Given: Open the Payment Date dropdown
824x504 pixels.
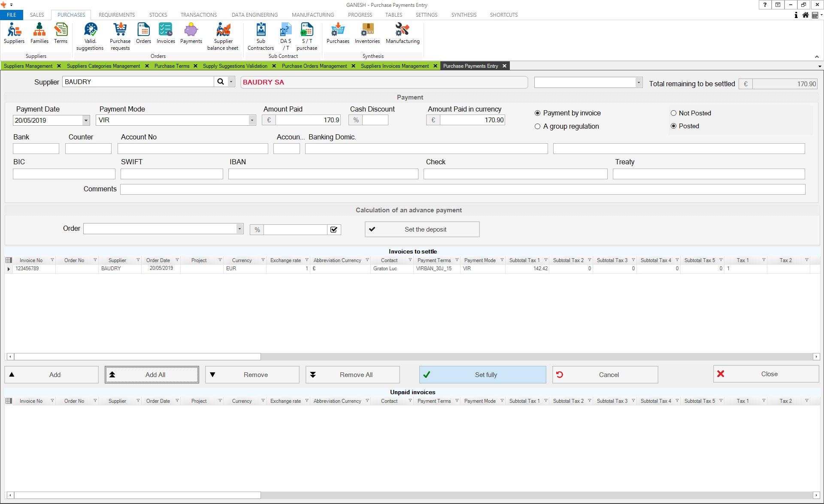Looking at the screenshot, I should click(x=86, y=121).
